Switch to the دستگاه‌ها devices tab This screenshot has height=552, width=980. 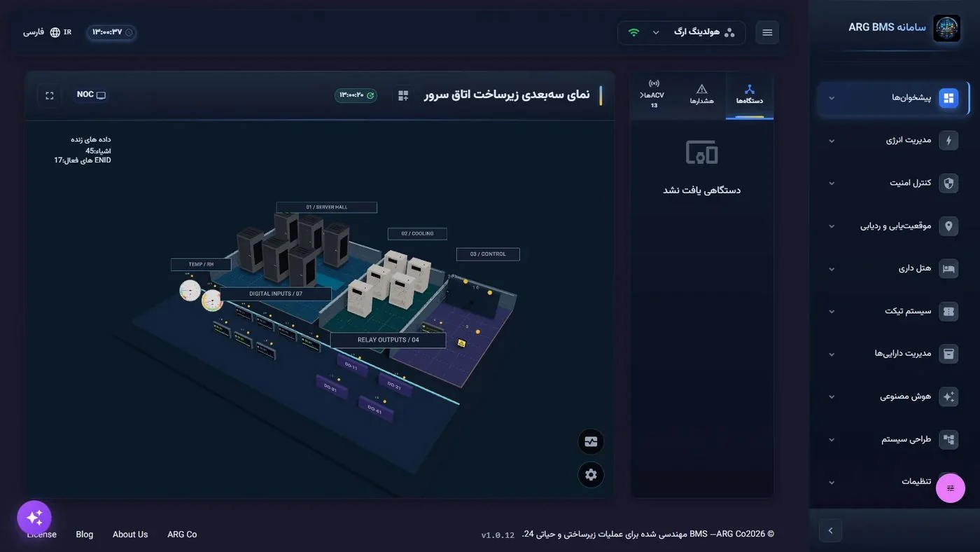click(x=750, y=95)
